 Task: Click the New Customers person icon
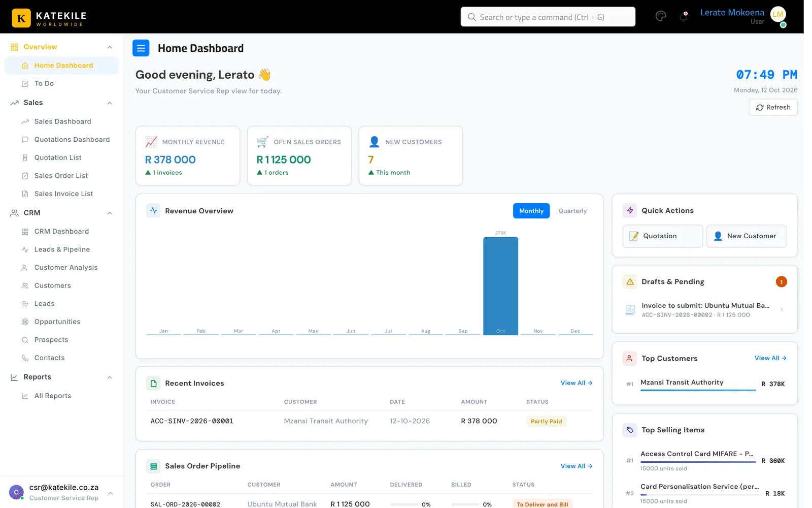coord(375,142)
